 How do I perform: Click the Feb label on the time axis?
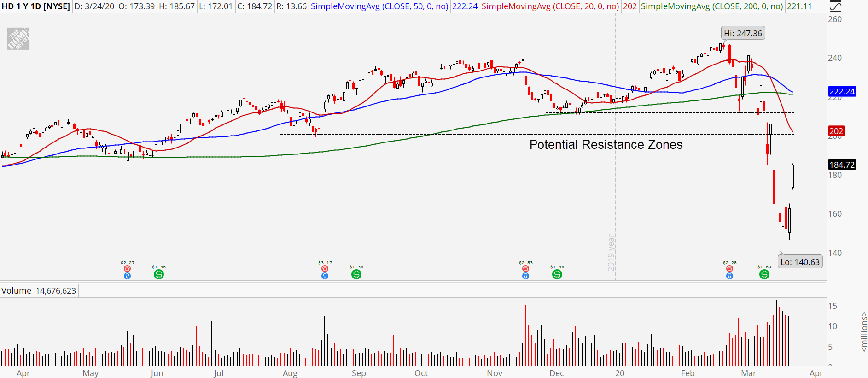(x=688, y=373)
